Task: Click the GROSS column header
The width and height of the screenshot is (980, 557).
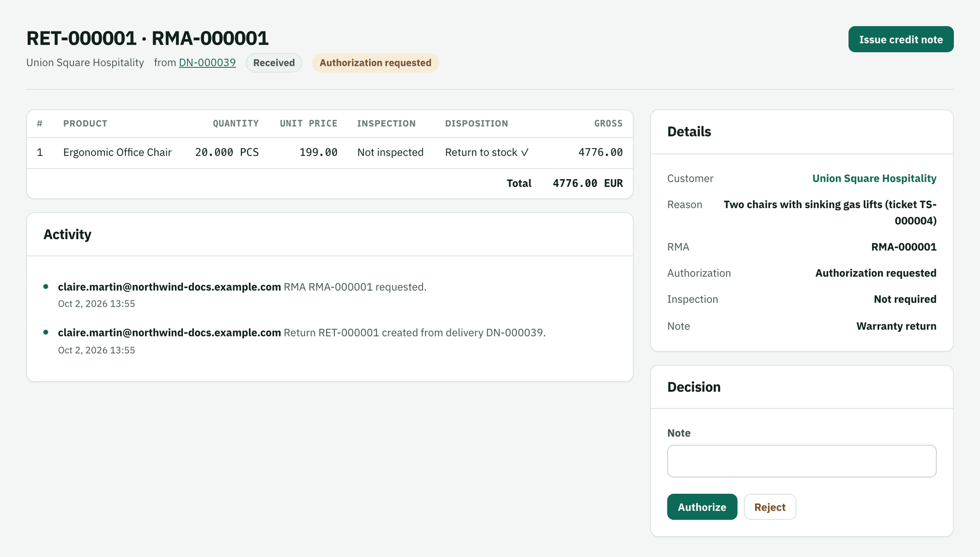Action: click(608, 124)
